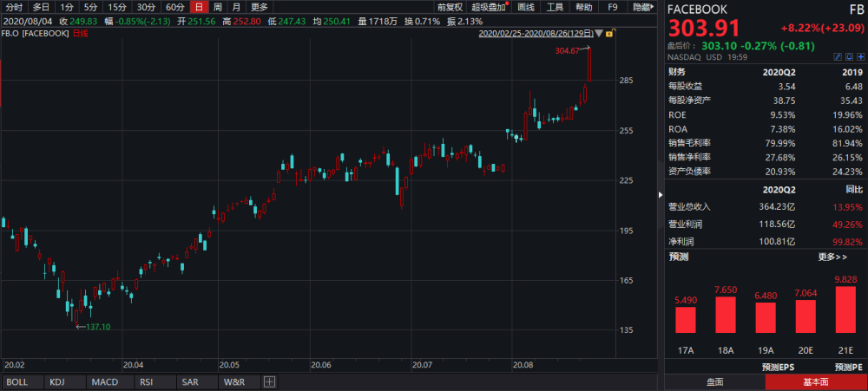This screenshot has width=868, height=391.
Task: Select the 预测PE forecast tab
Action: tap(849, 368)
